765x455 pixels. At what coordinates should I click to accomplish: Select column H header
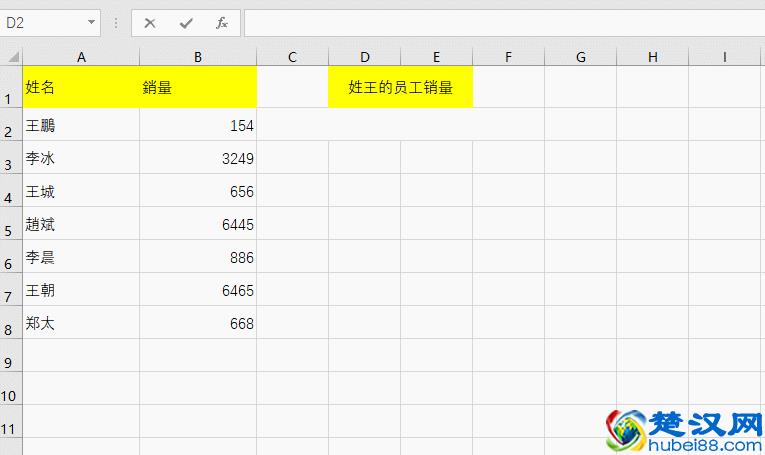click(653, 57)
